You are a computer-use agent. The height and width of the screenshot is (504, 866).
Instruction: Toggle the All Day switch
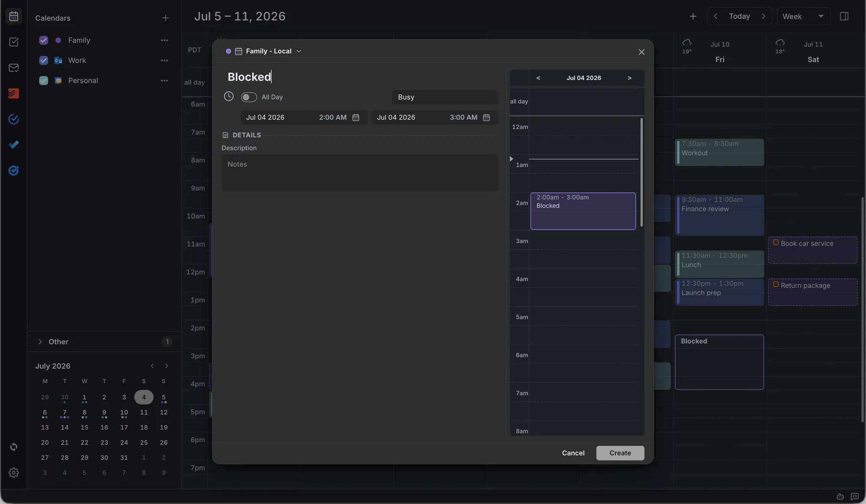click(x=249, y=97)
